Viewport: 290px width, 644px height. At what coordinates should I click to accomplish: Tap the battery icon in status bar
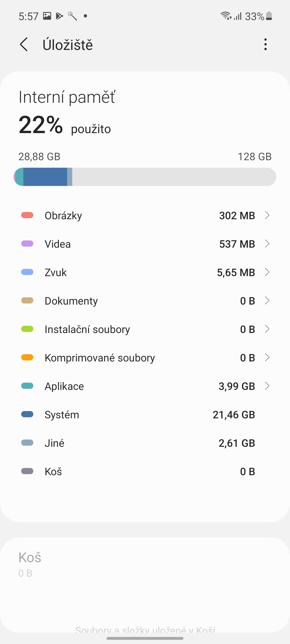point(269,16)
